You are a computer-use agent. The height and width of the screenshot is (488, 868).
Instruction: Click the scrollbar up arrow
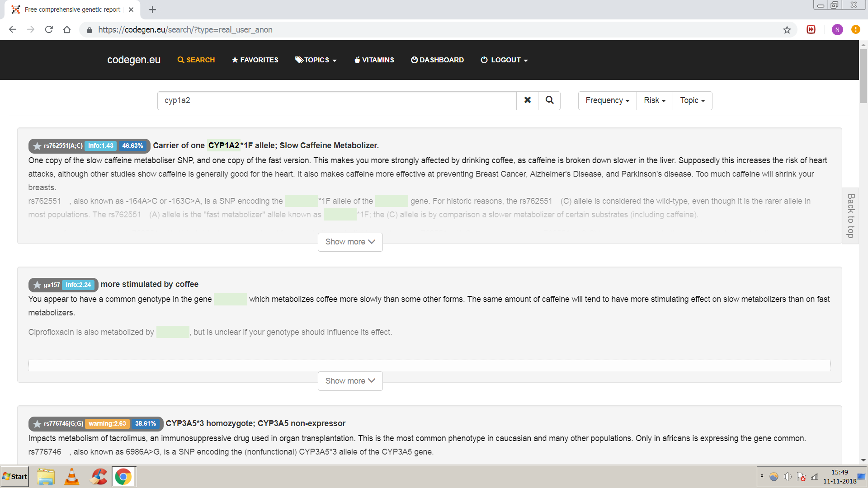tap(863, 44)
